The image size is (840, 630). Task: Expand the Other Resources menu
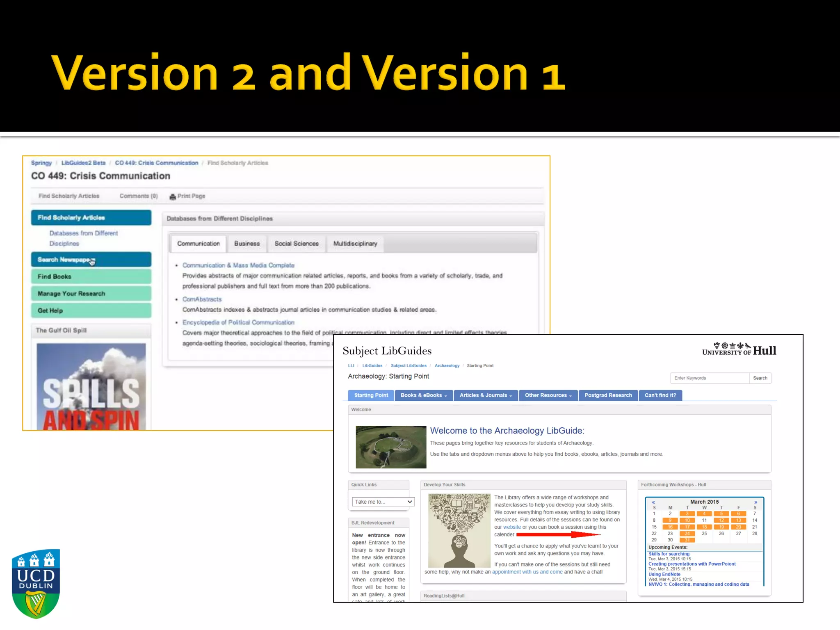tap(548, 395)
